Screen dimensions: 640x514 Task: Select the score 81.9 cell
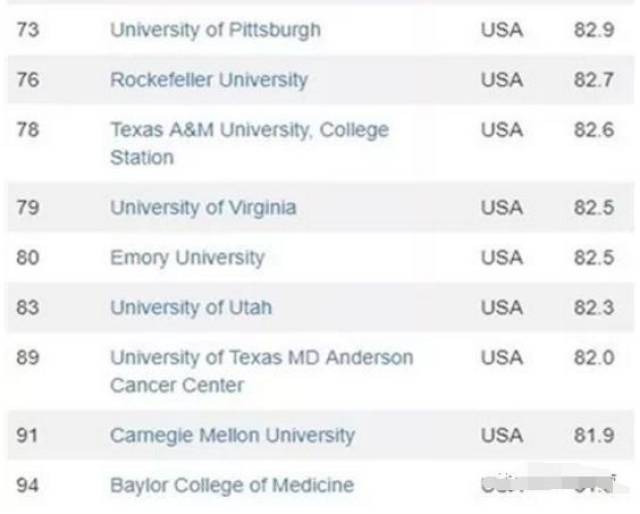[594, 435]
